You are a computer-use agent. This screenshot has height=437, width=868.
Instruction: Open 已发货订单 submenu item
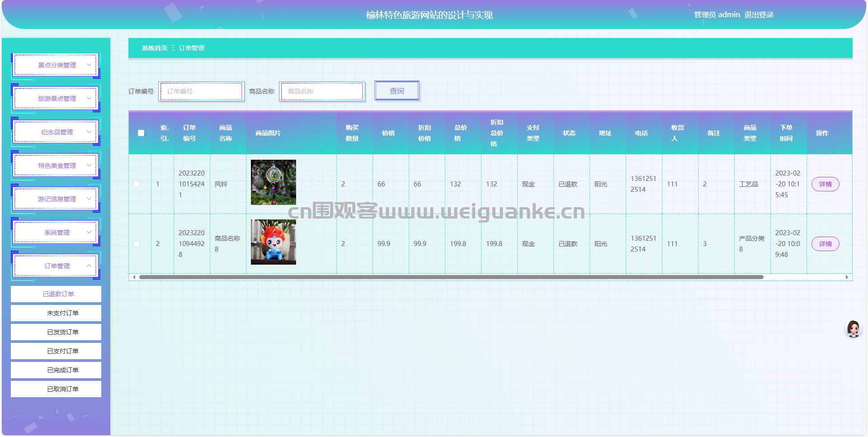(56, 332)
